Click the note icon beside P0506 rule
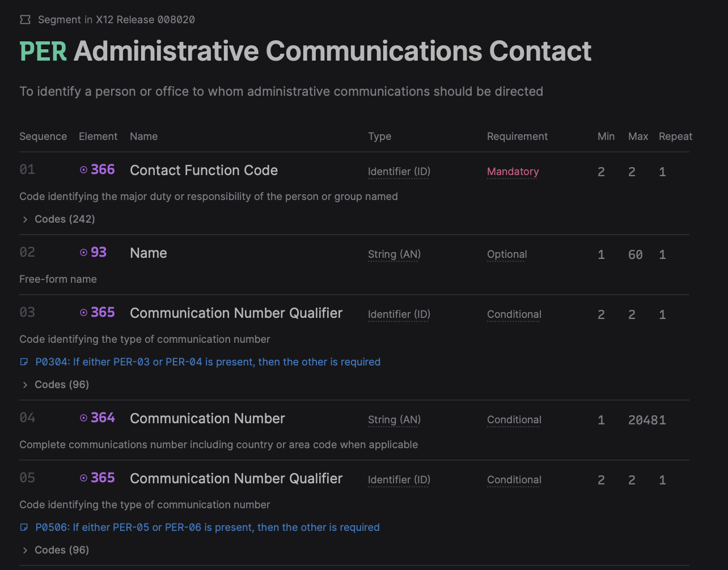The width and height of the screenshot is (728, 570). (24, 527)
